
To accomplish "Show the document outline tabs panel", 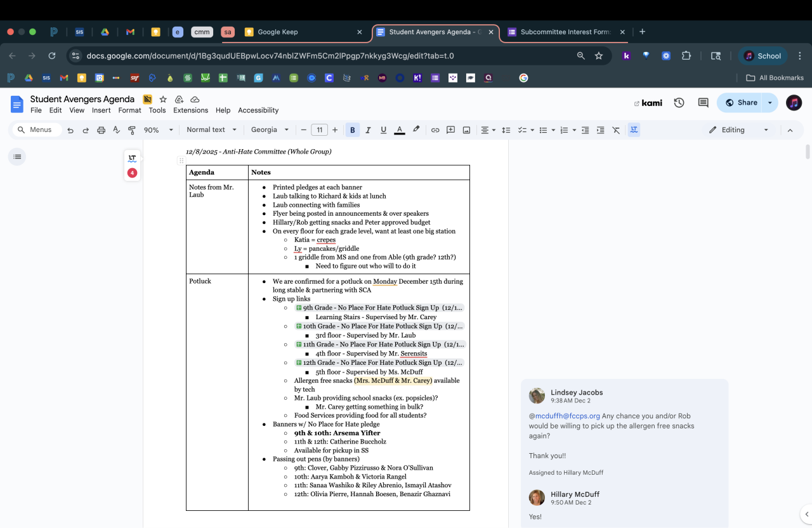I will pos(17,157).
